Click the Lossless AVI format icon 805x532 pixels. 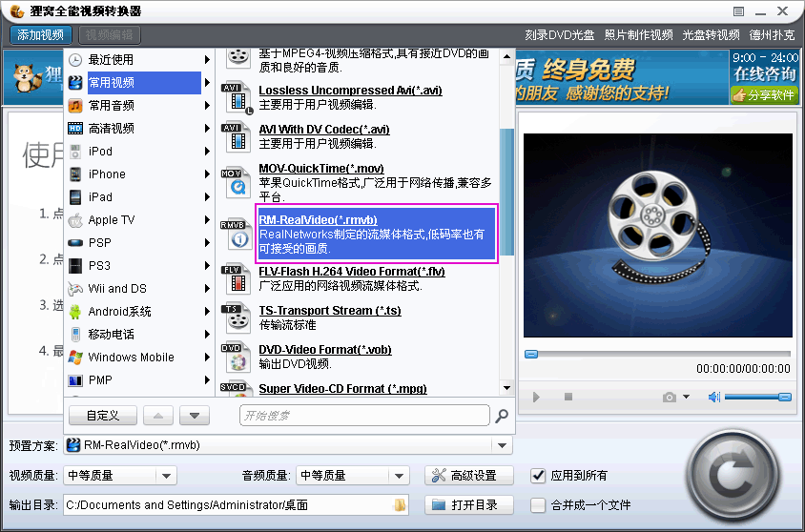[x=237, y=98]
